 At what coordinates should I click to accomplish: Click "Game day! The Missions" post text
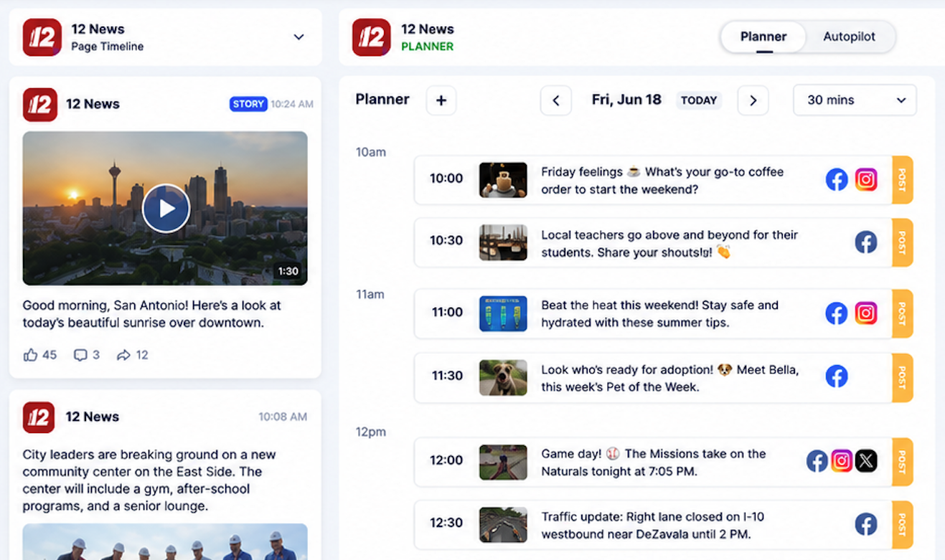point(654,462)
